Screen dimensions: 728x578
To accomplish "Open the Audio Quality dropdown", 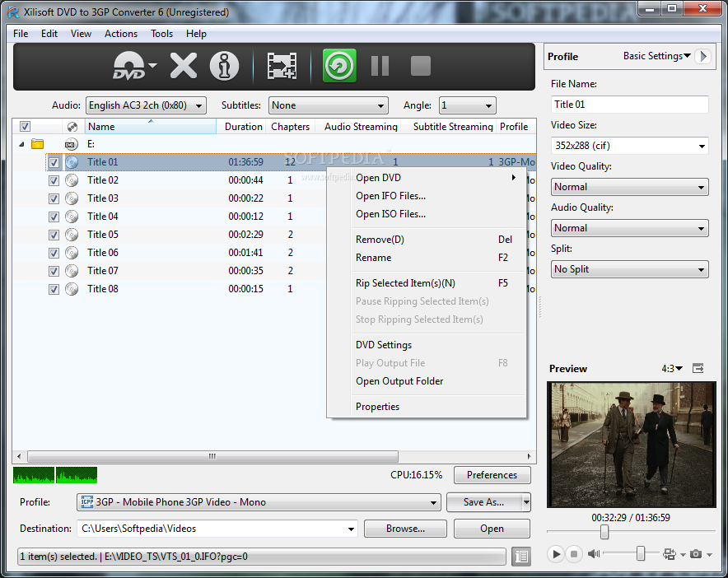I will pos(629,228).
